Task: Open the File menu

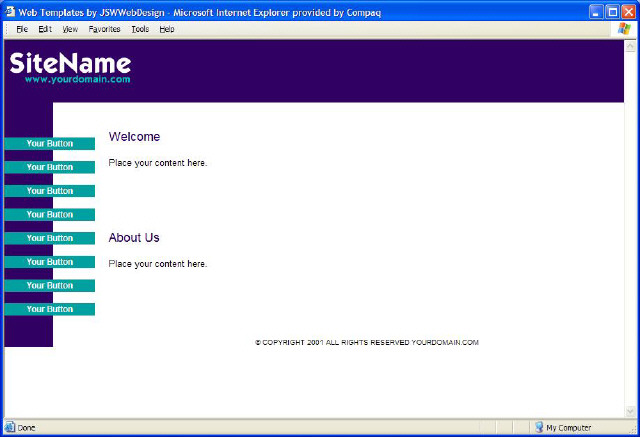Action: tap(21, 30)
